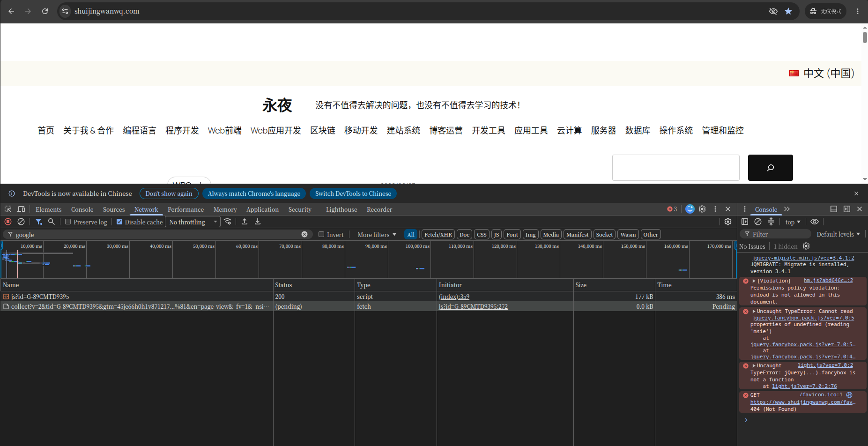
Task: Filter requests by JS type
Action: tap(497, 235)
